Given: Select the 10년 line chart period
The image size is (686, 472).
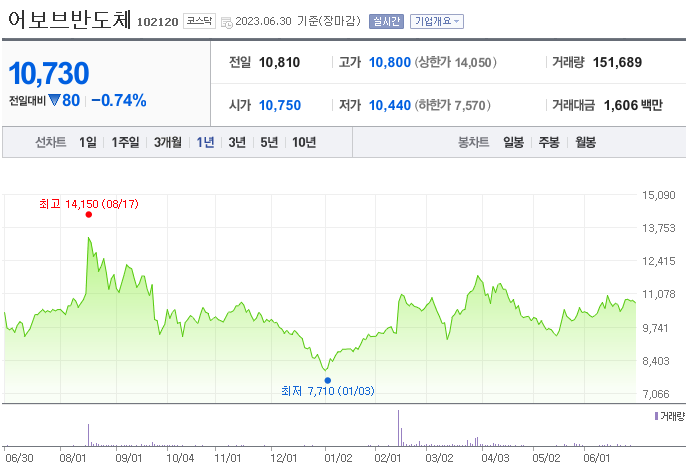Looking at the screenshot, I should (304, 142).
